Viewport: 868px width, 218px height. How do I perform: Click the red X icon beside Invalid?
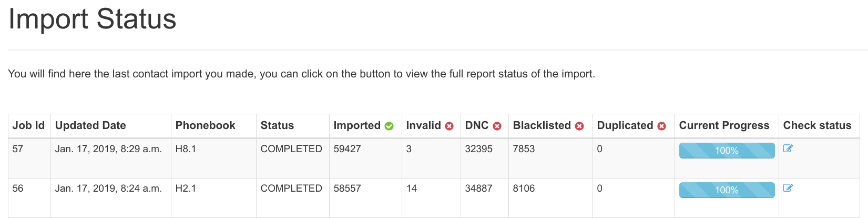[x=449, y=126]
